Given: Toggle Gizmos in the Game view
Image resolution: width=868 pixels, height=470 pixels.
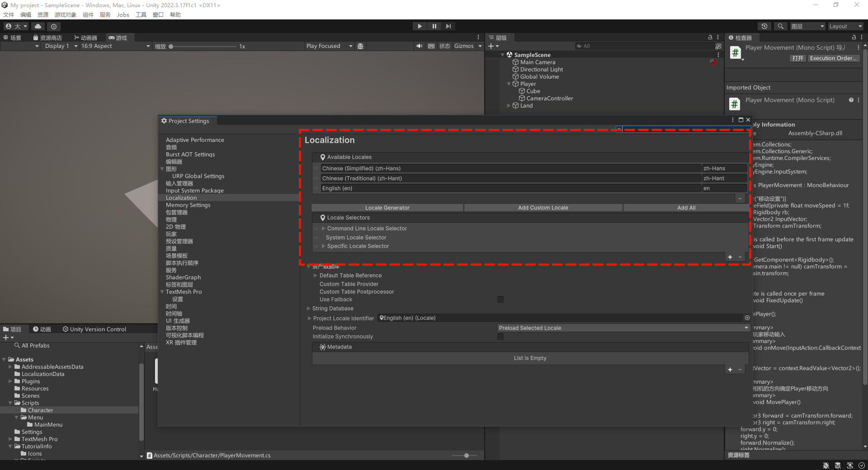Looking at the screenshot, I should (x=464, y=46).
